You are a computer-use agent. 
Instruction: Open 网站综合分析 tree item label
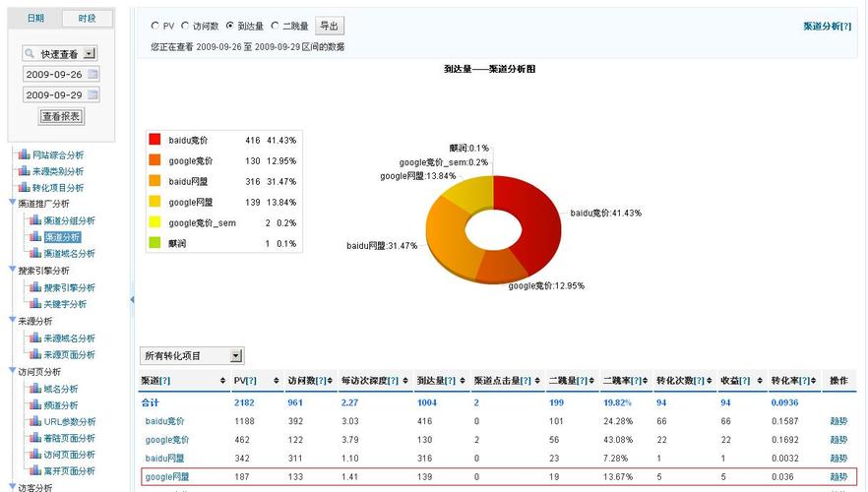click(x=58, y=154)
